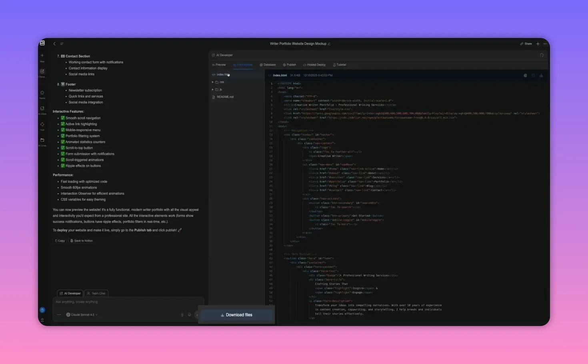
Task: Click the Interactive Features heading
Action: pyautogui.click(x=68, y=112)
